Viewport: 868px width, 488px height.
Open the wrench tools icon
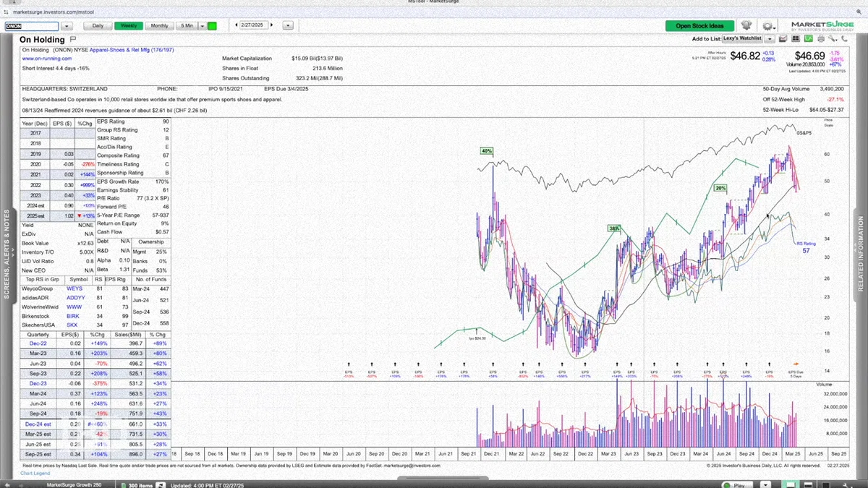click(834, 38)
